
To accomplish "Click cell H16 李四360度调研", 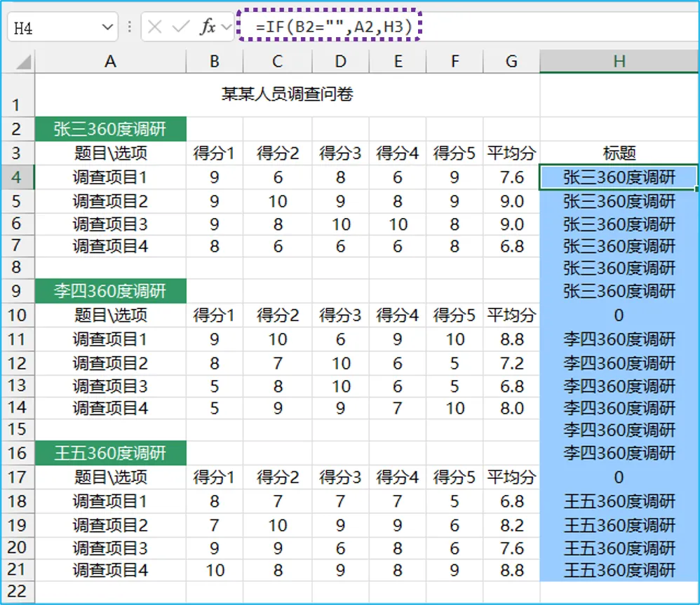I will pos(619,453).
